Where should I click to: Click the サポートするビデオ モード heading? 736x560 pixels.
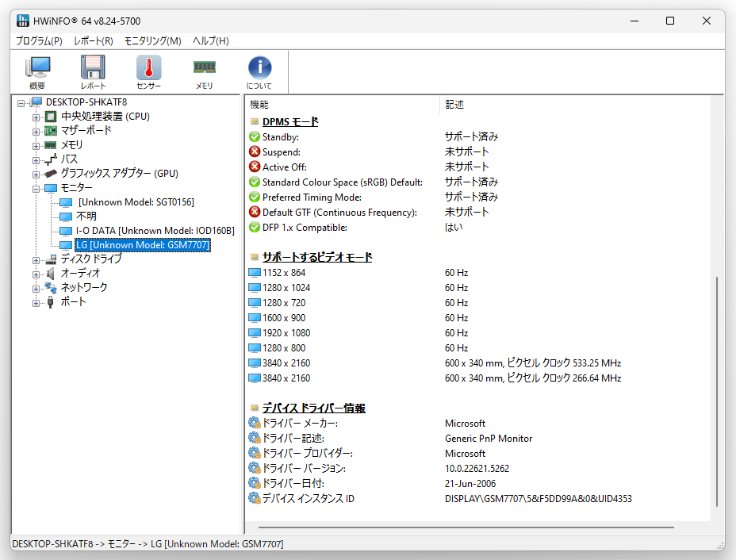tap(317, 257)
